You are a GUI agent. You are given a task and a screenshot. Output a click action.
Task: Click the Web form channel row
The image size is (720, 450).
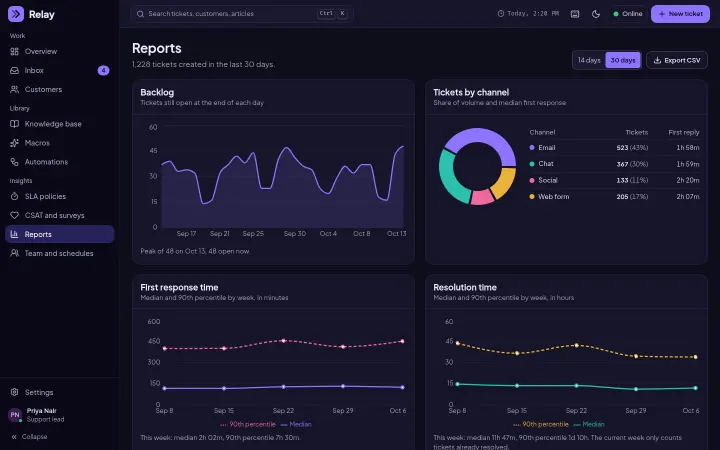[614, 197]
